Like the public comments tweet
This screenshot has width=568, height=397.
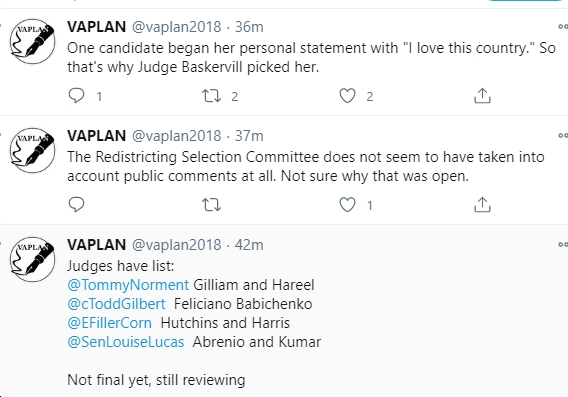coord(347,205)
